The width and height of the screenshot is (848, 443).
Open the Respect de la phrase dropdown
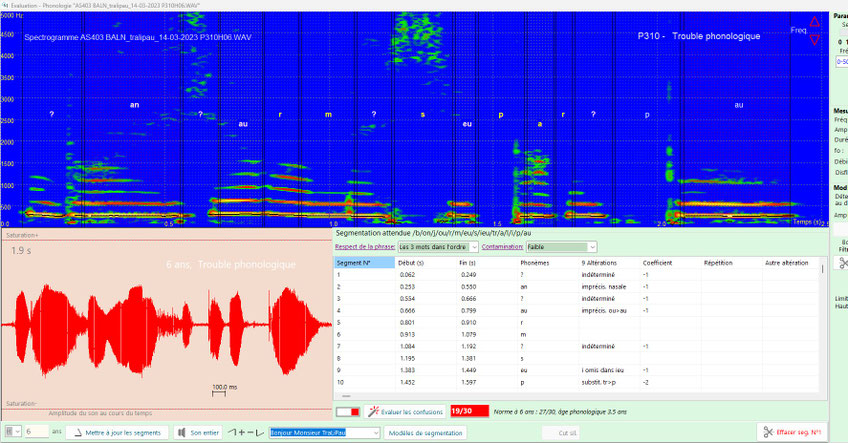[x=437, y=246]
